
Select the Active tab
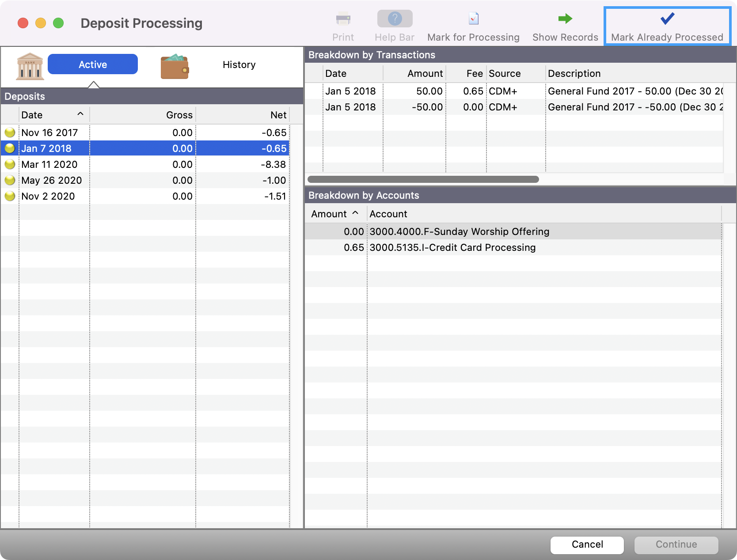point(92,64)
